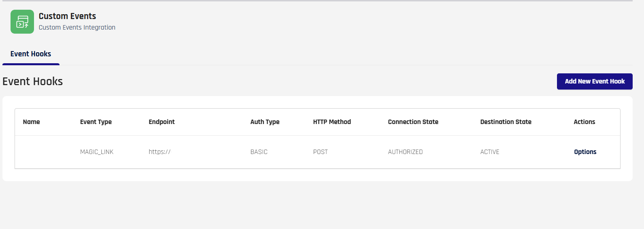Viewport: 644px width, 229px height.
Task: Click the Custom Events title text
Action: point(67,16)
